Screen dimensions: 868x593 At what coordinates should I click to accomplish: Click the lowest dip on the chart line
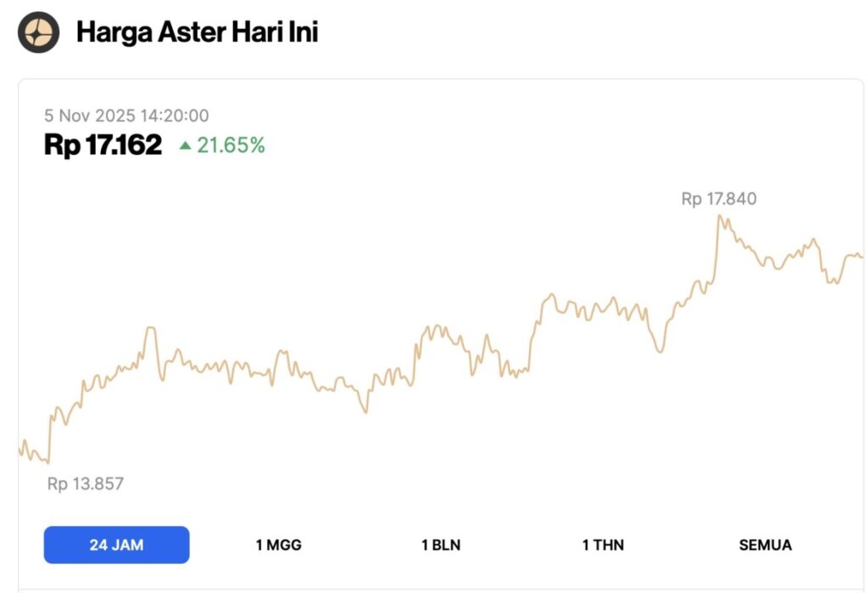tap(47, 464)
